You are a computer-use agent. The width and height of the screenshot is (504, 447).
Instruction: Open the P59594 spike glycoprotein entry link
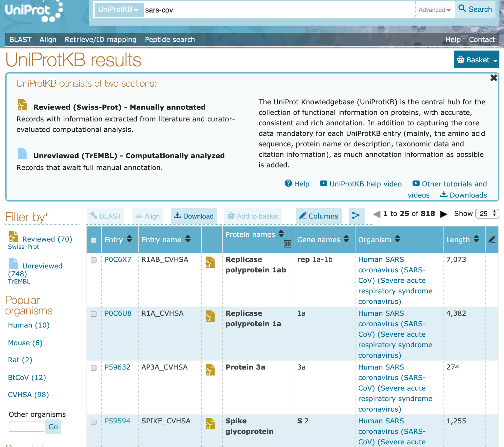[x=117, y=421]
